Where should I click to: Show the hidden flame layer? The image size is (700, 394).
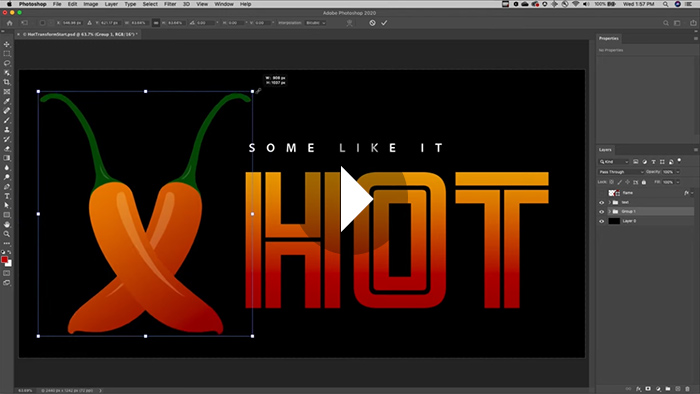[601, 193]
